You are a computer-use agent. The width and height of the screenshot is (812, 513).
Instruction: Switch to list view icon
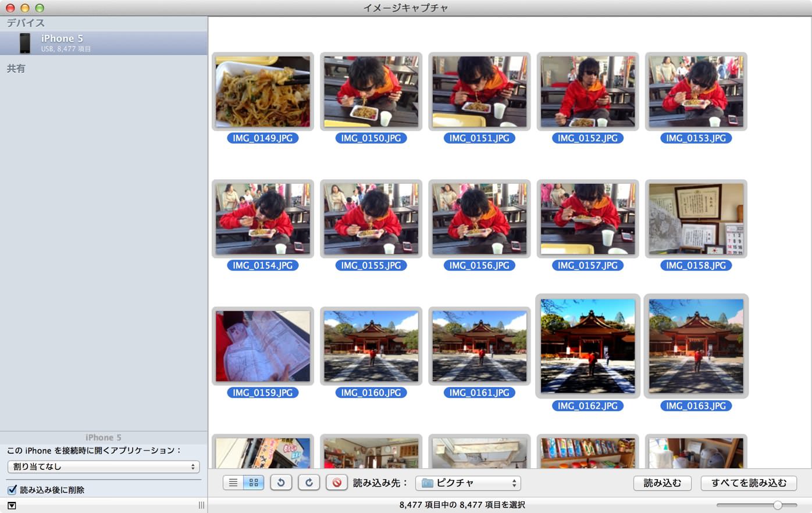[233, 483]
